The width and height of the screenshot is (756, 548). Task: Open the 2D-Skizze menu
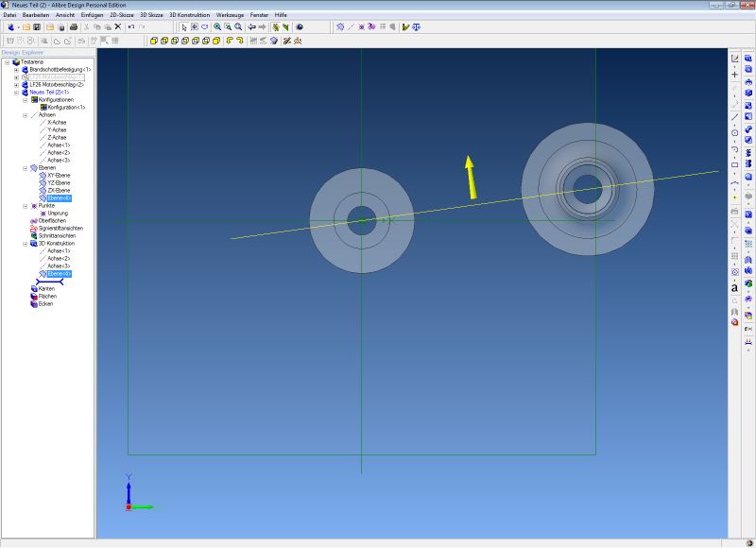[122, 15]
